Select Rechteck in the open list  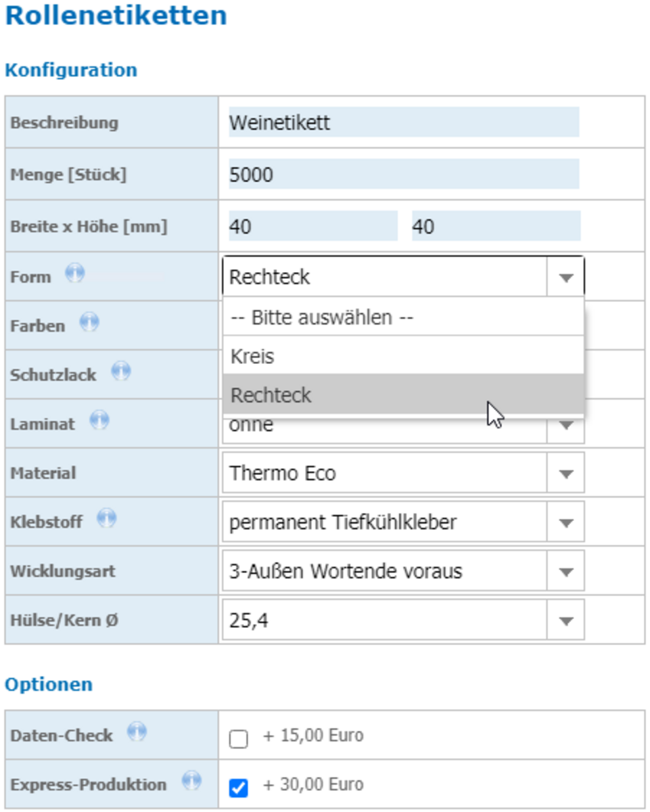pyautogui.click(x=403, y=394)
